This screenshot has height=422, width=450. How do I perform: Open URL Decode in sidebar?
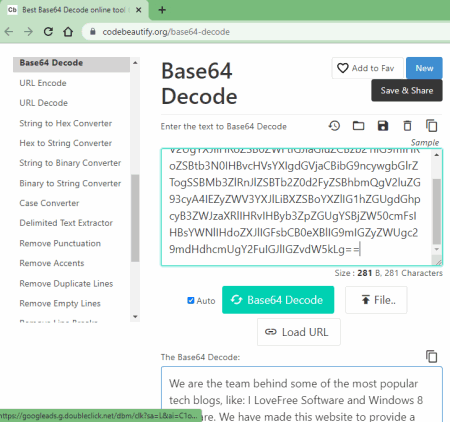(x=44, y=103)
